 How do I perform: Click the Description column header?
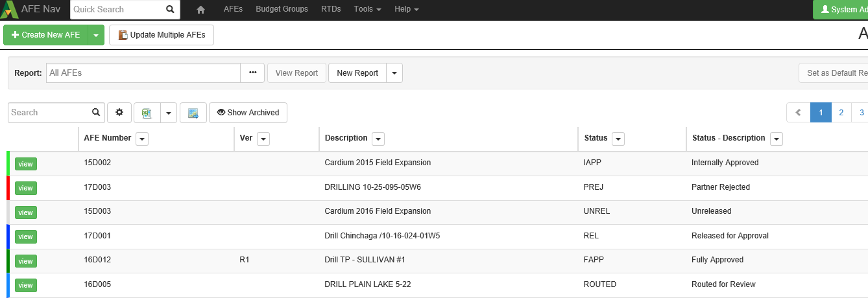pos(346,138)
